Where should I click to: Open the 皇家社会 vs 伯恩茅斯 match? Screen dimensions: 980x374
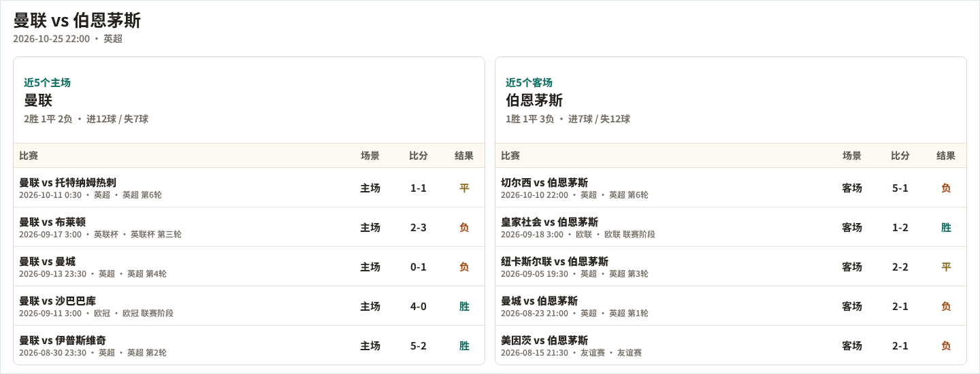pyautogui.click(x=549, y=222)
